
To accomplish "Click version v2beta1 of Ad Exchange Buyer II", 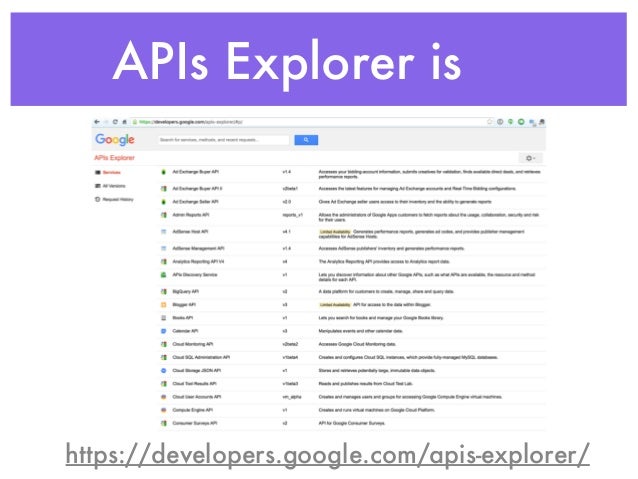I will (290, 189).
